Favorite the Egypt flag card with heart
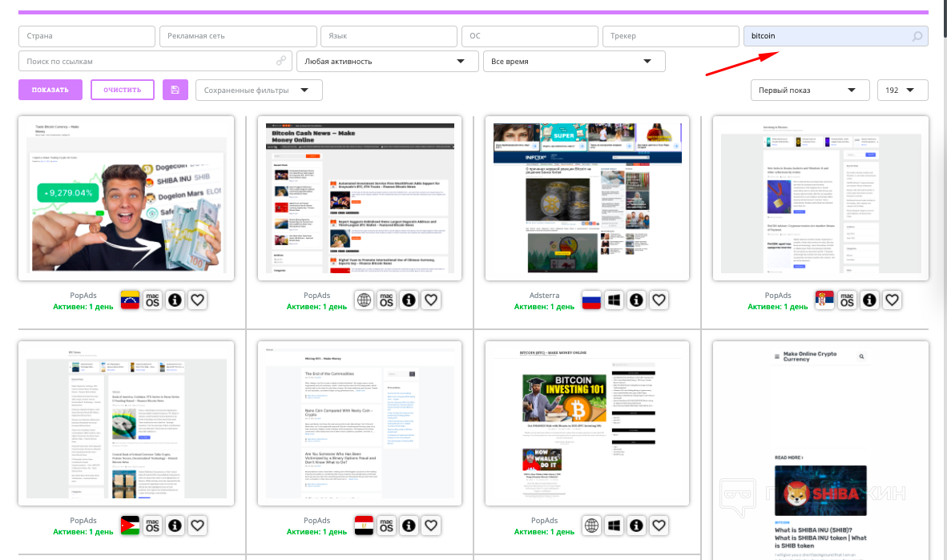 (430, 526)
